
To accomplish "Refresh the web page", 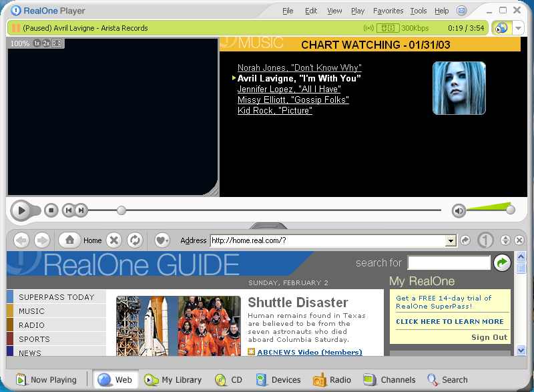I will (x=136, y=240).
